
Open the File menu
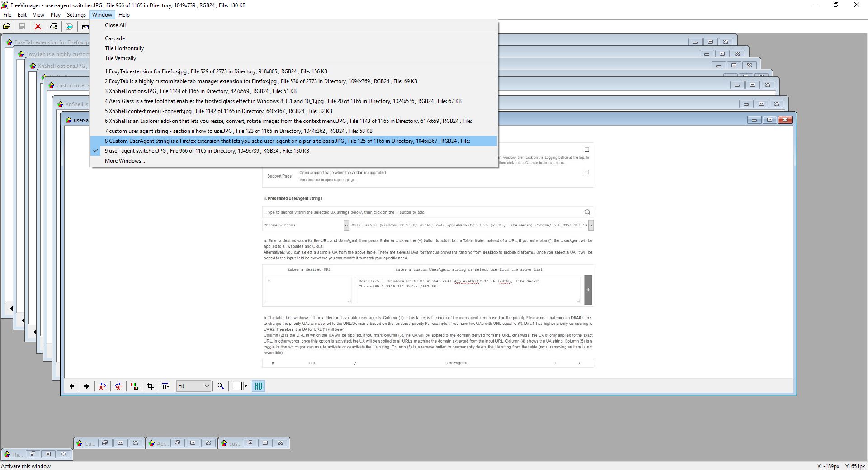7,15
